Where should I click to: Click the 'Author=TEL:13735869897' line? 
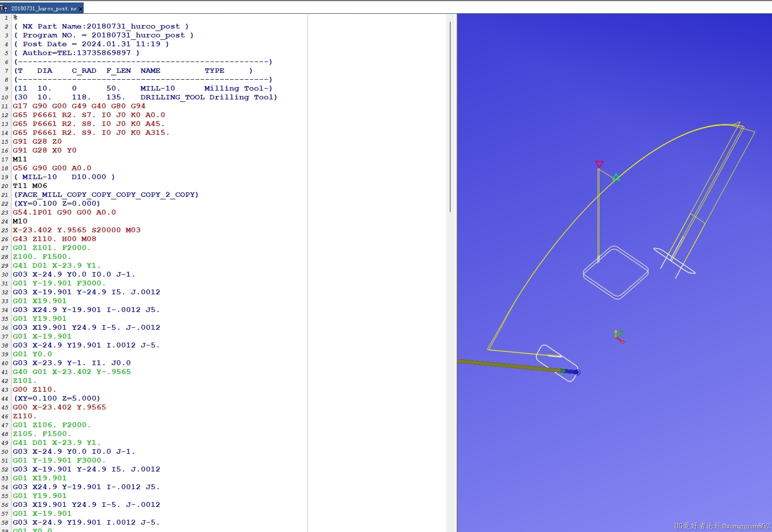click(77, 53)
